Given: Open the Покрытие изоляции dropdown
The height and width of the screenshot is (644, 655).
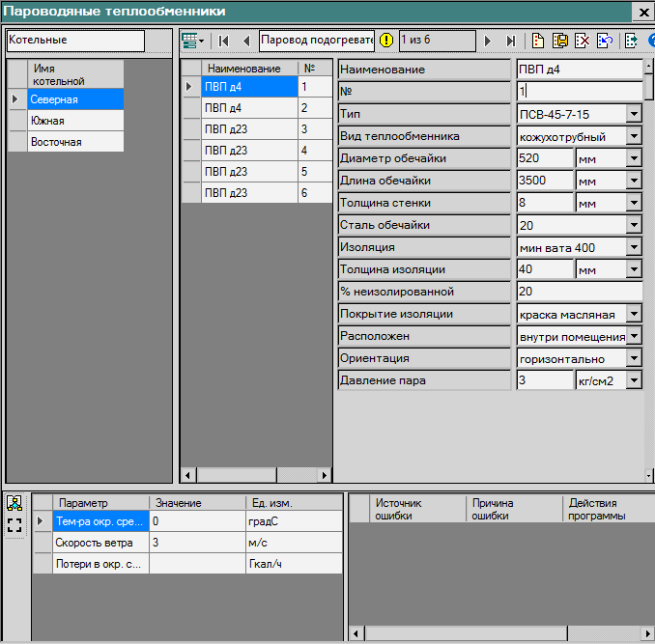Looking at the screenshot, I should [634, 315].
